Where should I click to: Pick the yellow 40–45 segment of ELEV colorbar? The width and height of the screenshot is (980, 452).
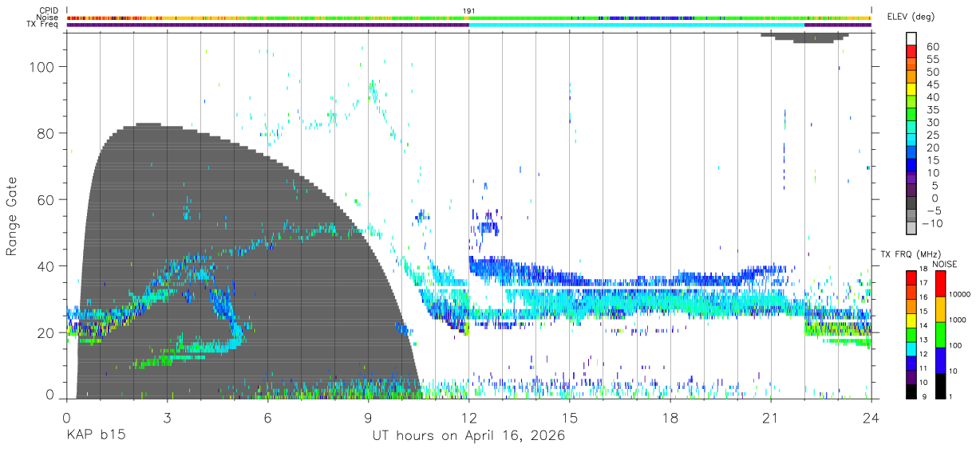pyautogui.click(x=911, y=90)
